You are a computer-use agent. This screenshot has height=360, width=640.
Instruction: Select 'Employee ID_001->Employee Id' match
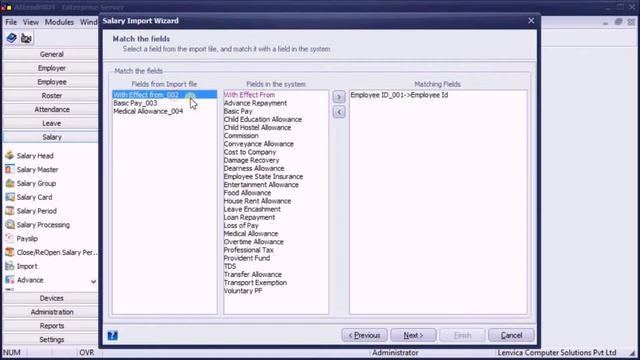point(399,95)
